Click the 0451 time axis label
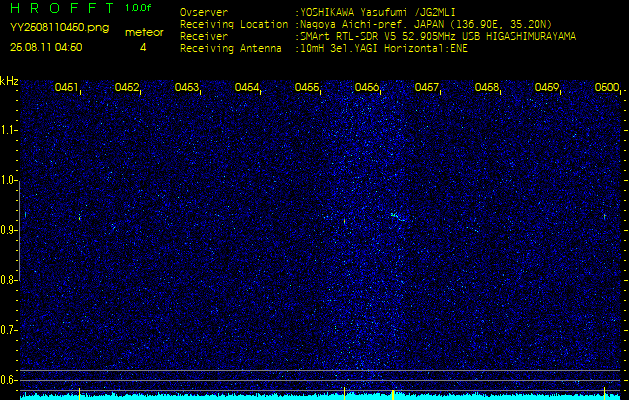The image size is (629, 400). tap(67, 87)
